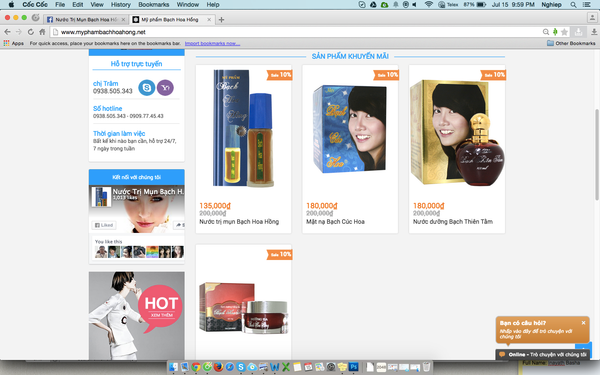Screen dimensions: 600x375
Task: Open Photoshop from the dock
Action: pyautogui.click(x=354, y=367)
